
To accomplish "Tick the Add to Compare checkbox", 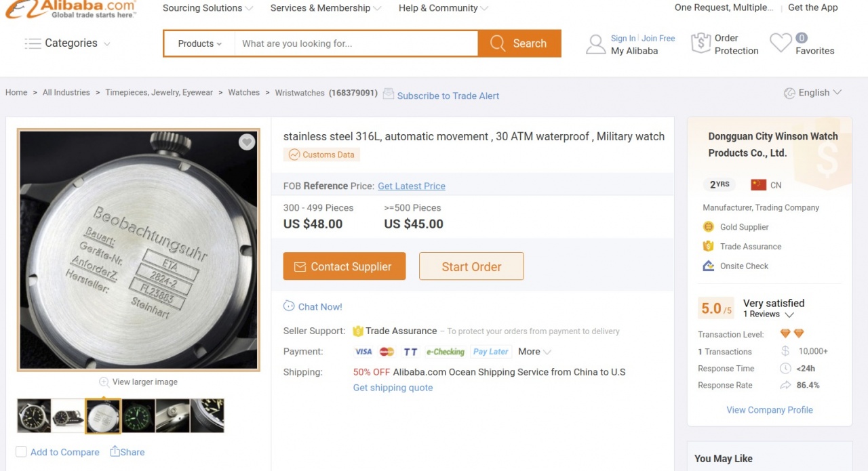I will click(x=22, y=452).
